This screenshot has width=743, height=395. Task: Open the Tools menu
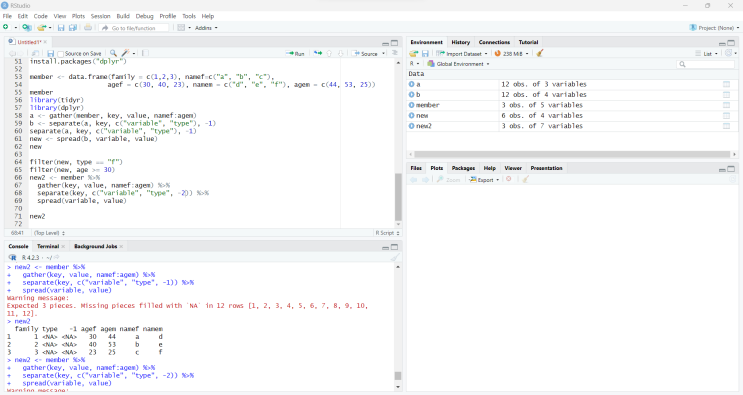point(189,16)
